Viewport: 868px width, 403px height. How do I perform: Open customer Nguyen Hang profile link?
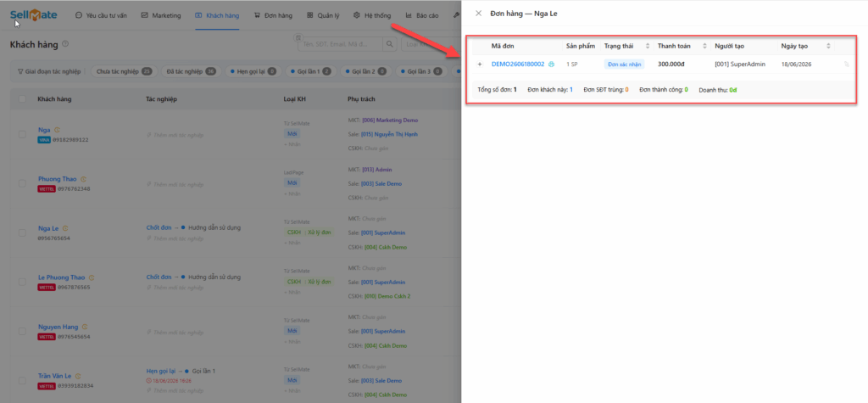click(x=58, y=327)
